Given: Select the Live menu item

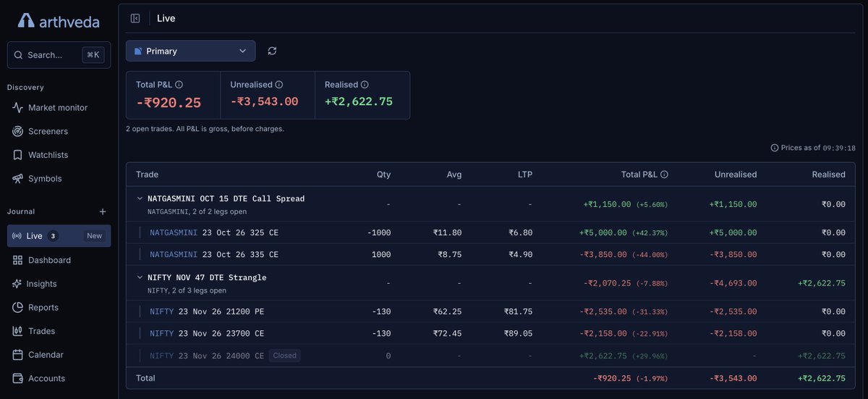Looking at the screenshot, I should pyautogui.click(x=59, y=236).
